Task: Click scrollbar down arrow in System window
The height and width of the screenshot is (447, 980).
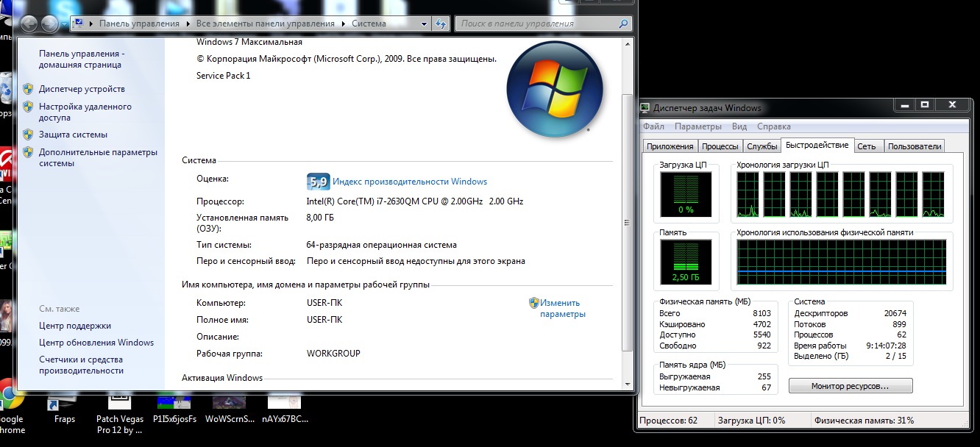Action: coord(628,384)
